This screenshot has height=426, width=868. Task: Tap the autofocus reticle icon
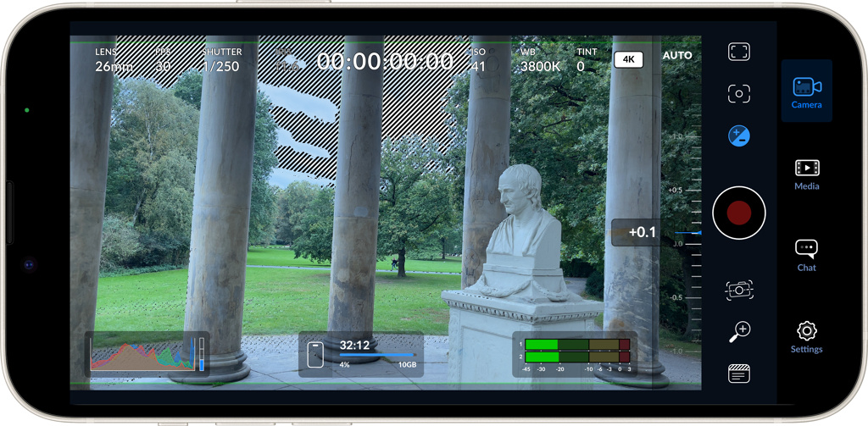pos(738,93)
